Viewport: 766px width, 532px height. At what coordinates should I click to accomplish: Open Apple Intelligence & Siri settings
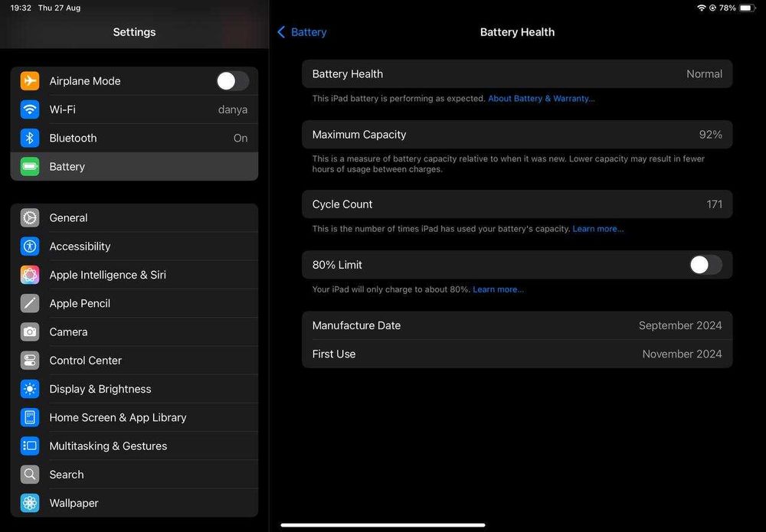pyautogui.click(x=134, y=275)
